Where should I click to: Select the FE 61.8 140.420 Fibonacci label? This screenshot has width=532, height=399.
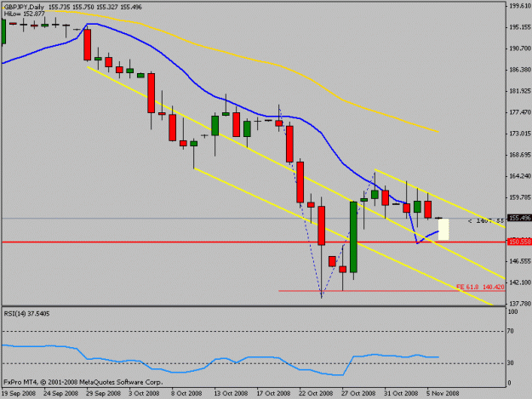(480, 288)
